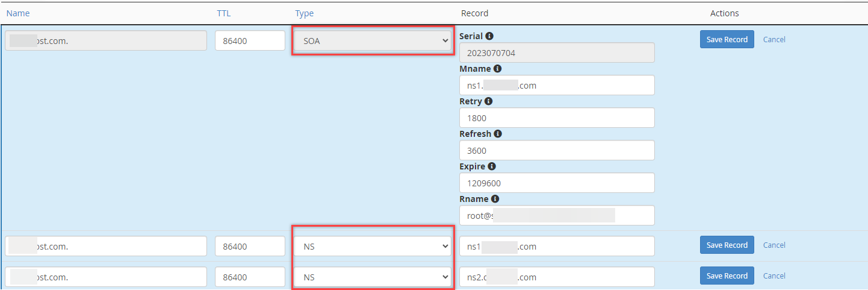Click the info icon next to Serial
This screenshot has width=868, height=290.
coord(489,36)
